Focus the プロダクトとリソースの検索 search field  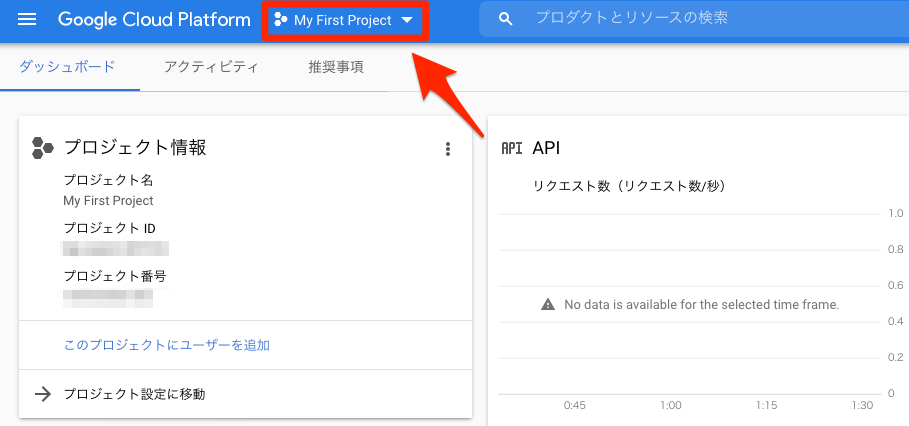pos(695,18)
